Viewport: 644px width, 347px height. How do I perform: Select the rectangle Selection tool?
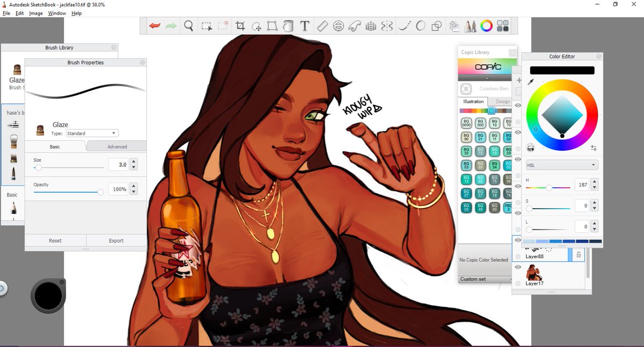pos(206,26)
